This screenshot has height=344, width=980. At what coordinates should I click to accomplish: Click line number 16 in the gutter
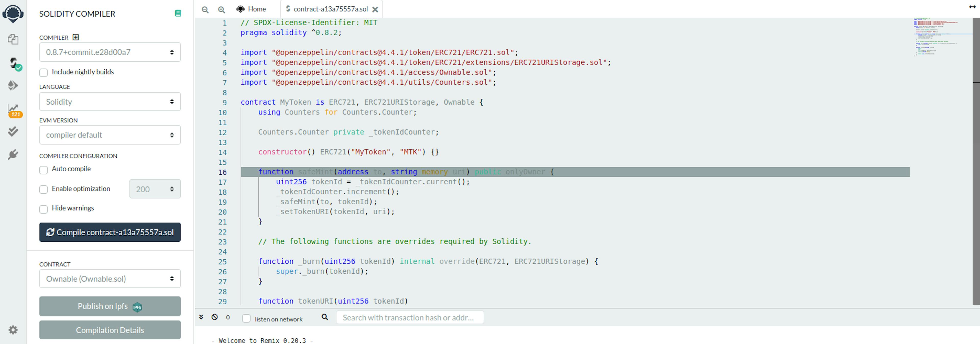coord(223,172)
